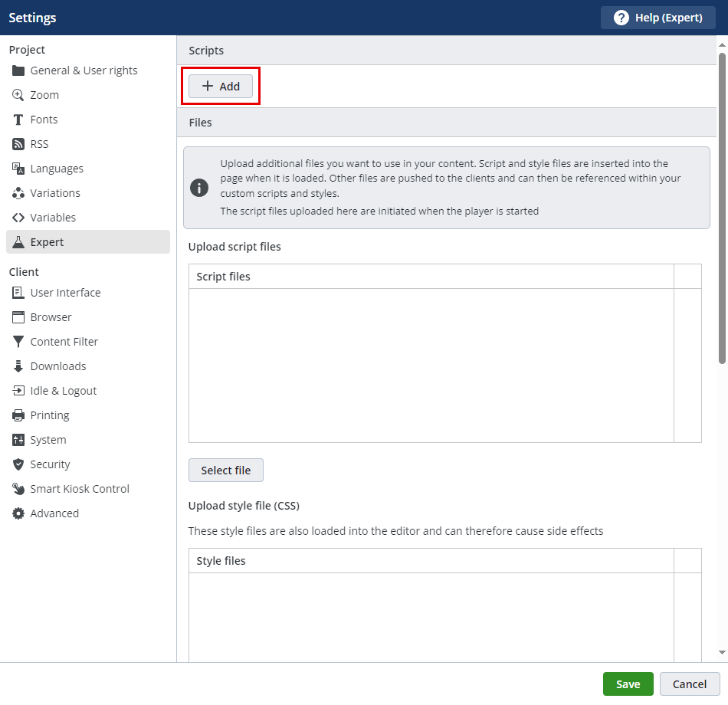The image size is (728, 705).
Task: Open the Security shield icon entry
Action: click(18, 464)
